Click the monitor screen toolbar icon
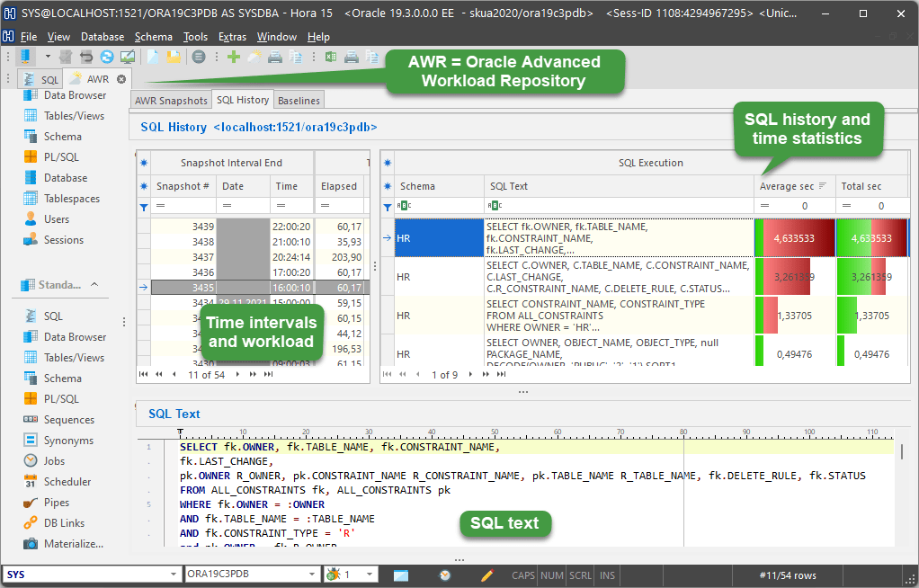 (x=127, y=57)
